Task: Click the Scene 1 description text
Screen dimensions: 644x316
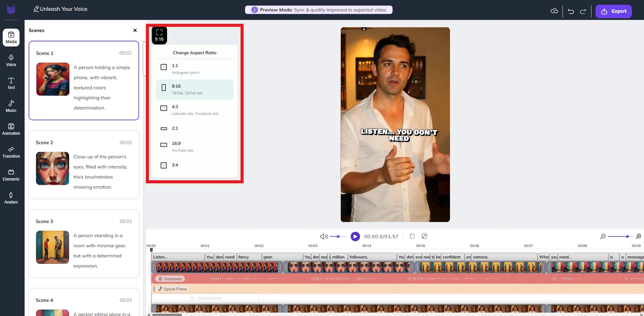Action: pos(102,88)
